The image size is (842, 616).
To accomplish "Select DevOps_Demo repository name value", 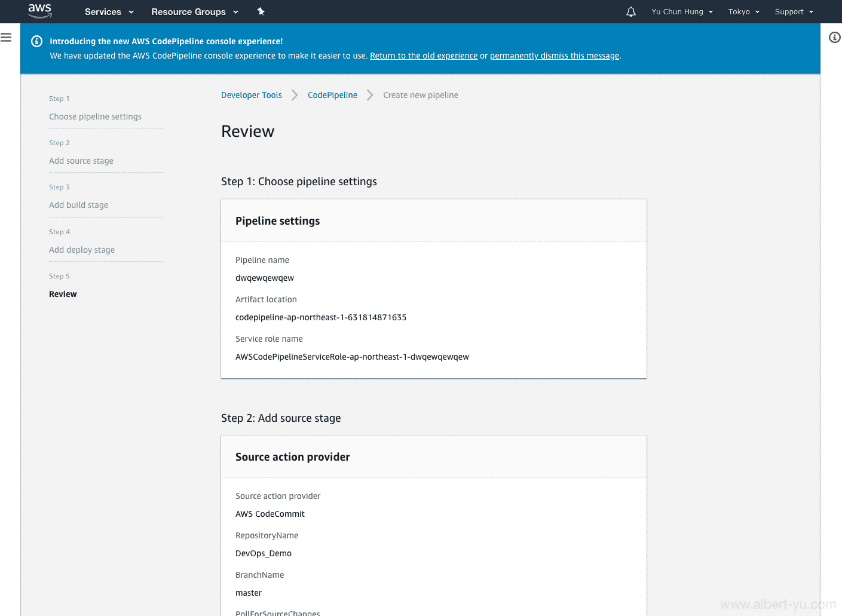I will point(264,553).
